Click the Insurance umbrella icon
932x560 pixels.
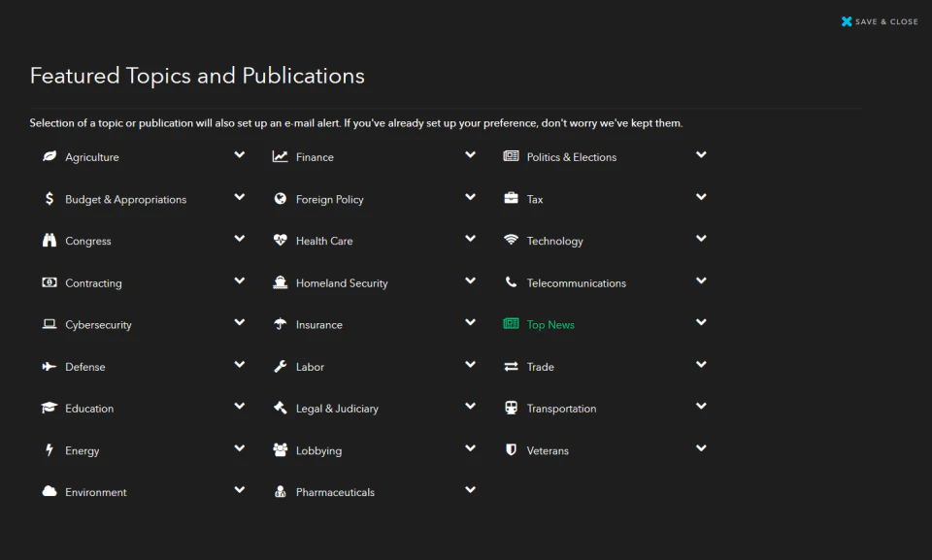[280, 323]
